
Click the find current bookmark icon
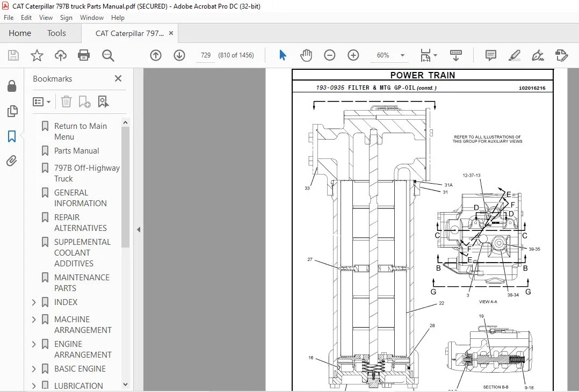coord(103,101)
